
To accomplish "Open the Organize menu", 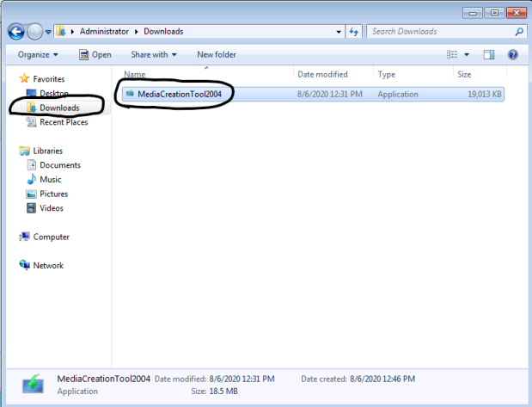I will coord(38,55).
